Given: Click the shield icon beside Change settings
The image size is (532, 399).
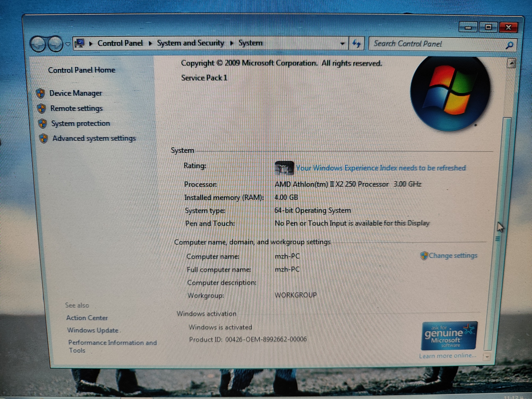Looking at the screenshot, I should (424, 256).
